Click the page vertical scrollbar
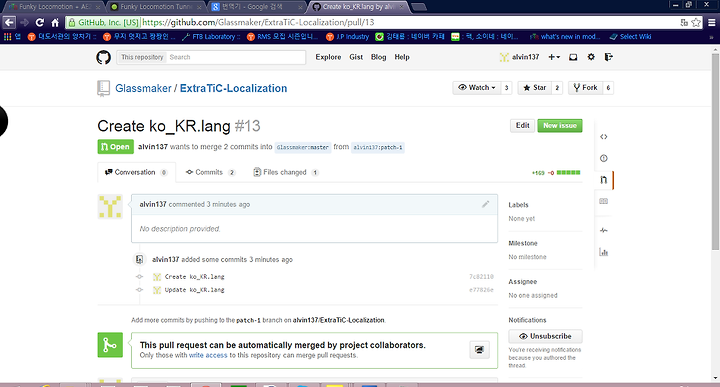720x387 pixels. point(715,151)
